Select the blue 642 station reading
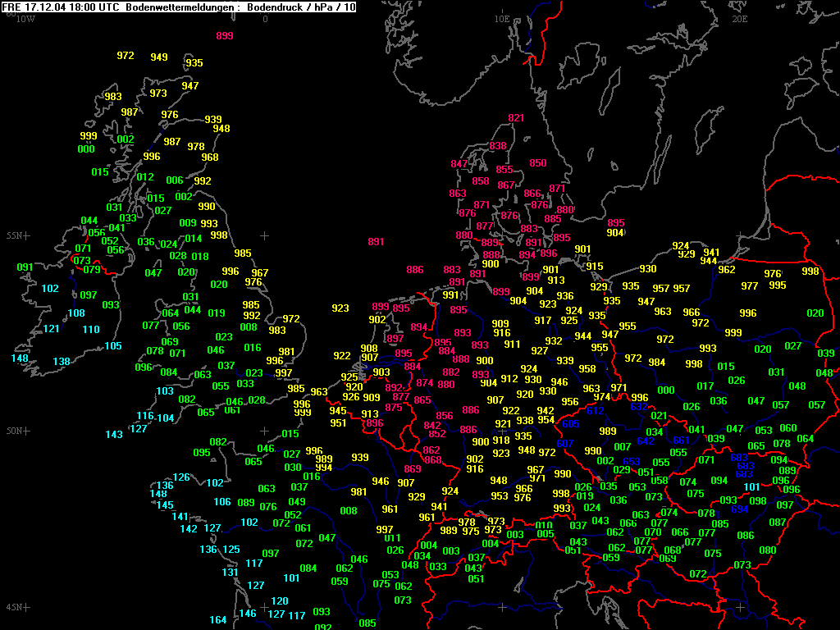Screen dimensions: 840x630 pyautogui.click(x=646, y=441)
